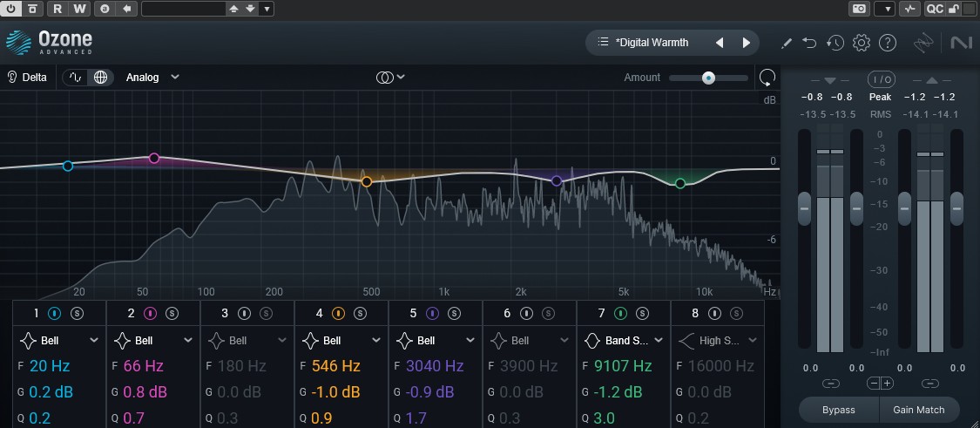The width and height of the screenshot is (980, 428).
Task: Select the pink band 2 node on curve
Action: 154,159
